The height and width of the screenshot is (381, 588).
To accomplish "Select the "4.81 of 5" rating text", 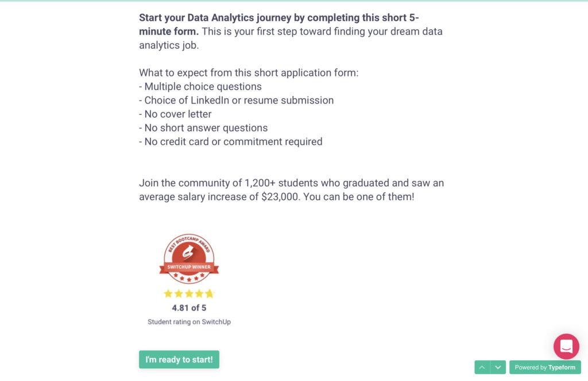I will [189, 308].
